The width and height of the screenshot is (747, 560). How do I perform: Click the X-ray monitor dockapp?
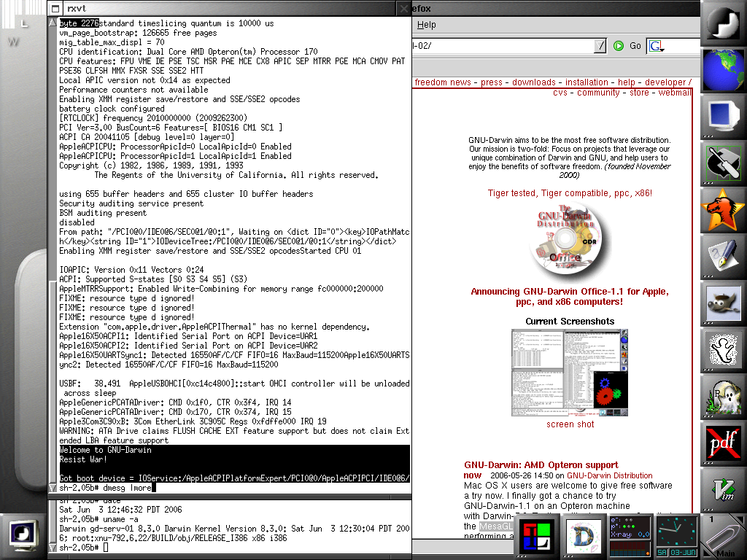point(630,536)
